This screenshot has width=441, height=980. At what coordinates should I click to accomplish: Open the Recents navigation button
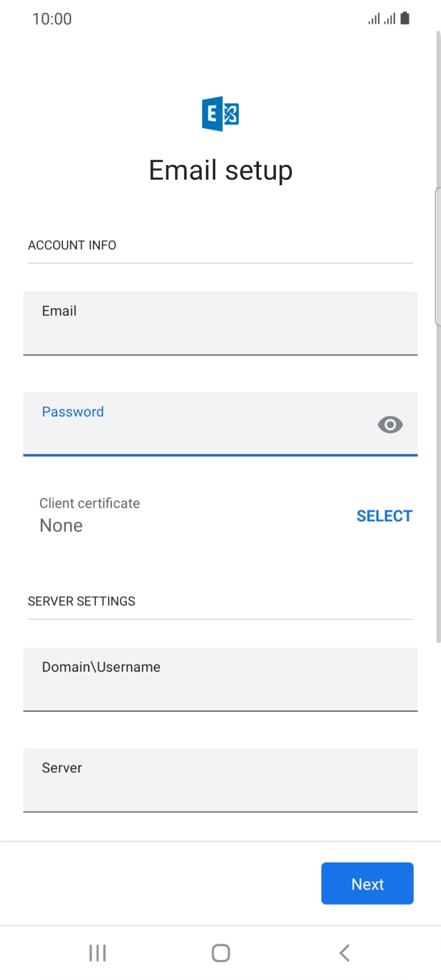tap(97, 953)
